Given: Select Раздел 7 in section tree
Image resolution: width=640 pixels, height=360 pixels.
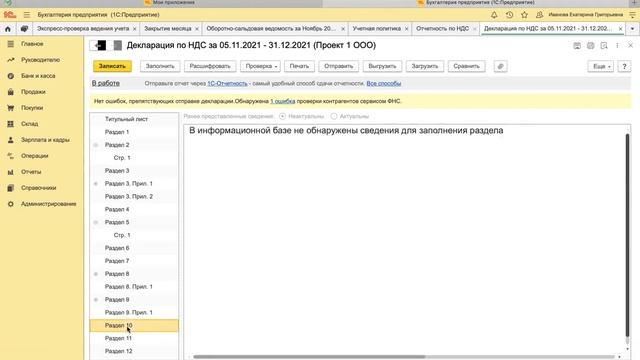Looking at the screenshot, I should click(x=134, y=261).
